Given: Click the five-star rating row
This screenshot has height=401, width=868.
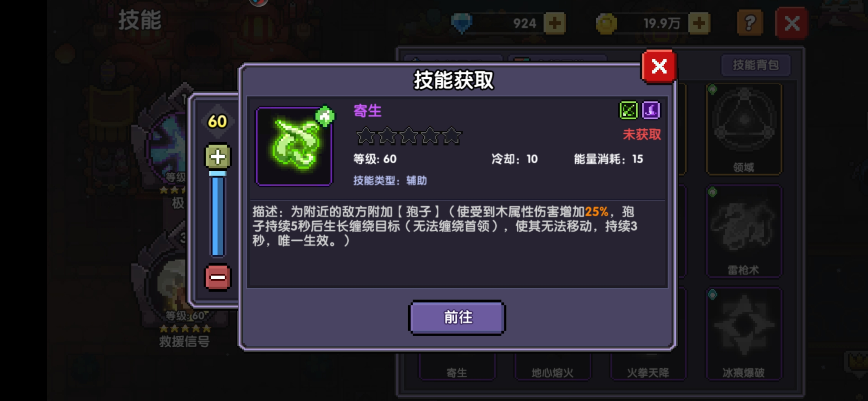Looking at the screenshot, I should click(x=408, y=136).
